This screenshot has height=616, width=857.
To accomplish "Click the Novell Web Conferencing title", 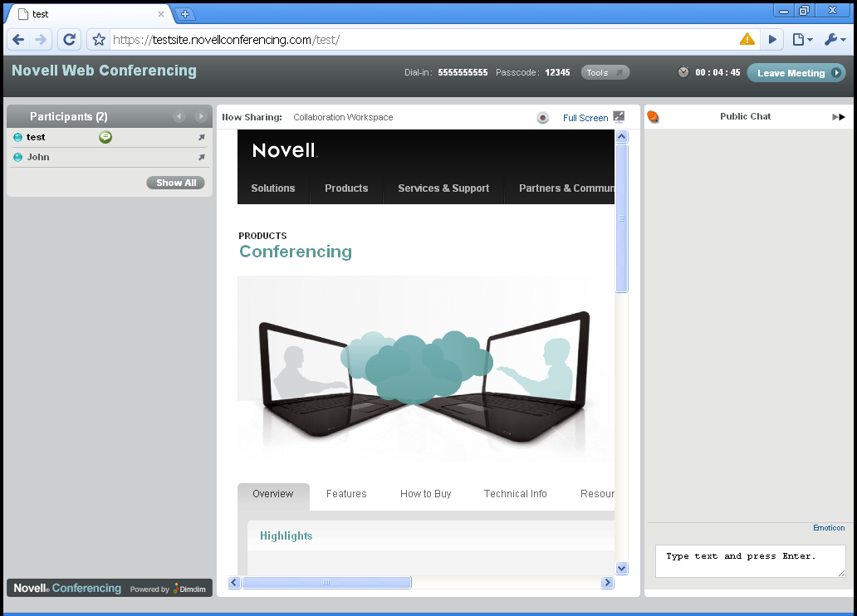I will [104, 71].
